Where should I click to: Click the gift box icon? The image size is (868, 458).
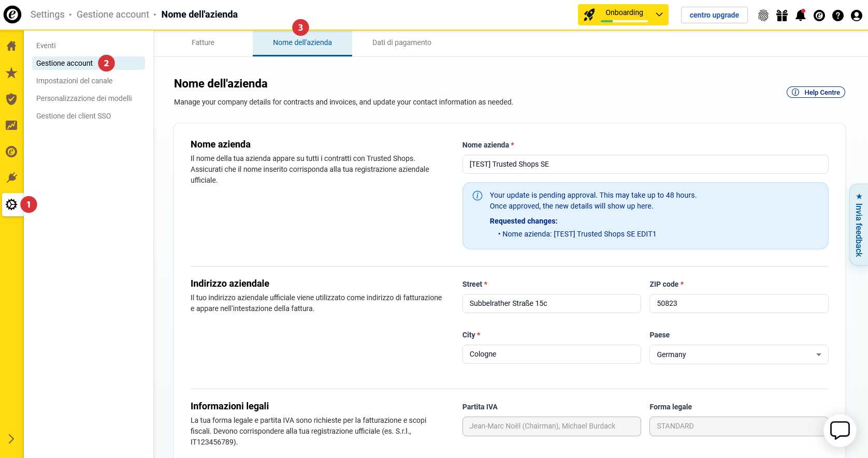782,16
